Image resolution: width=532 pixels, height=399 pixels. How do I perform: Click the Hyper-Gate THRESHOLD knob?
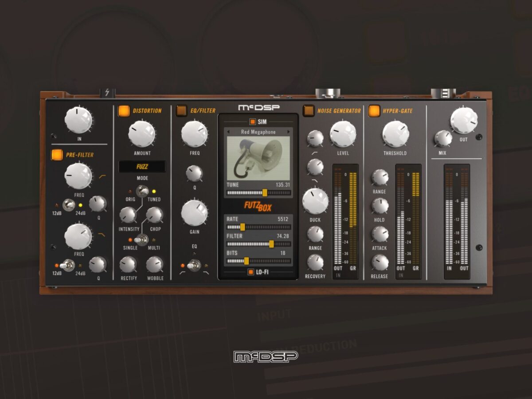click(395, 134)
